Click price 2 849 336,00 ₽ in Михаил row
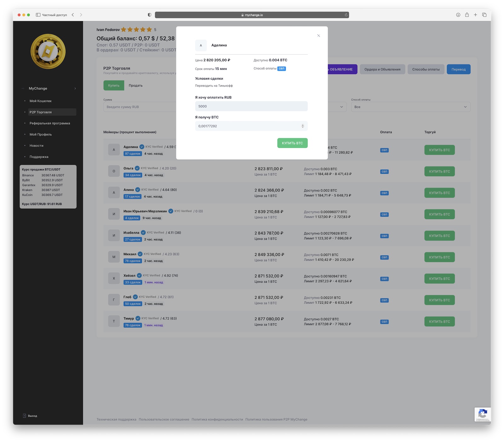Screen dimensions: 504x442 pyautogui.click(x=269, y=255)
